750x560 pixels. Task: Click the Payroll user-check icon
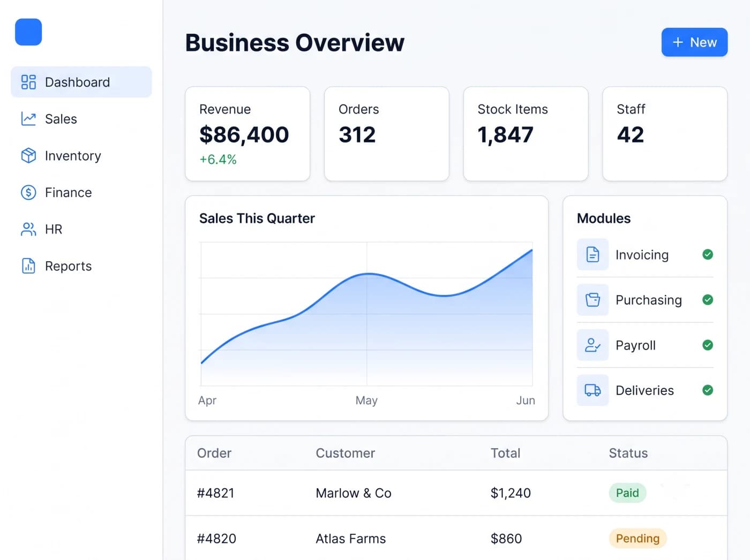point(592,345)
